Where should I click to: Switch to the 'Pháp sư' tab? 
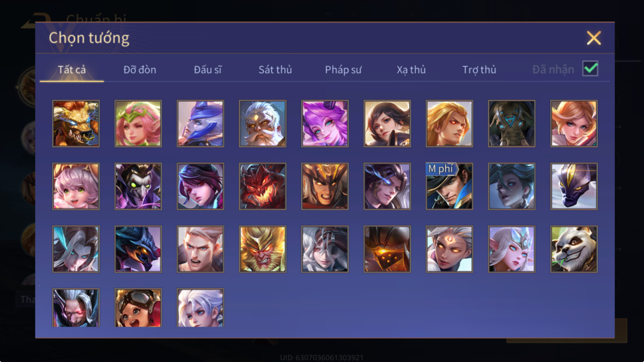pos(343,70)
